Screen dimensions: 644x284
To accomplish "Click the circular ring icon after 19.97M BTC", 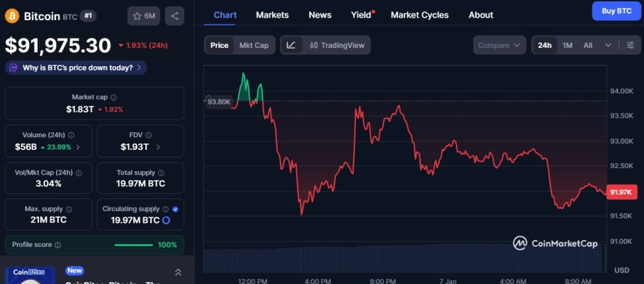I will click(166, 220).
